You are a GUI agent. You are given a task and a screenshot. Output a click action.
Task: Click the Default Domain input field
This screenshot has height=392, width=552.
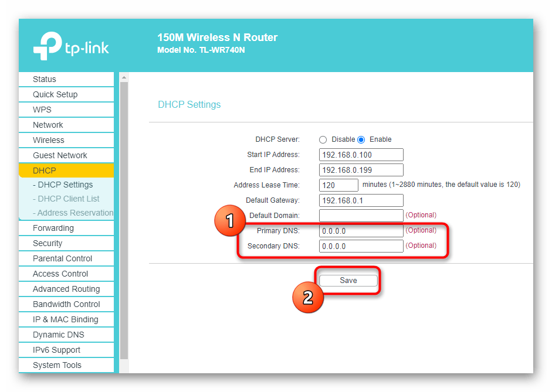tap(361, 216)
